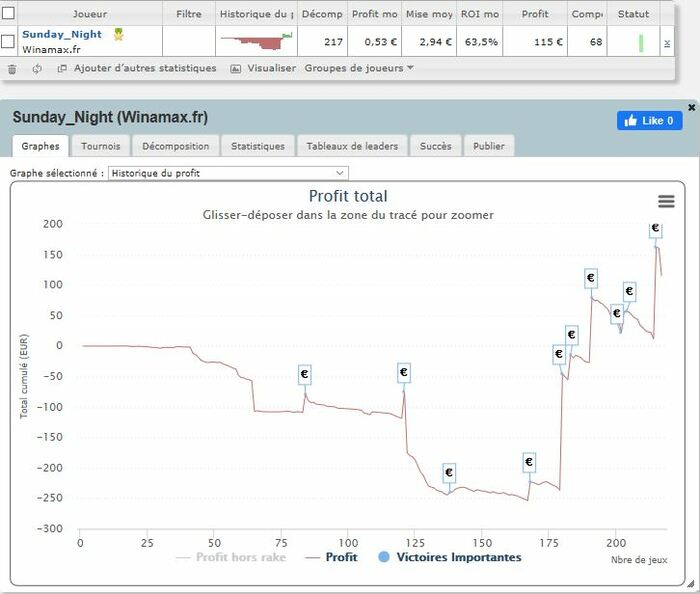Expand the Groupes de joueurs dropdown

click(359, 69)
